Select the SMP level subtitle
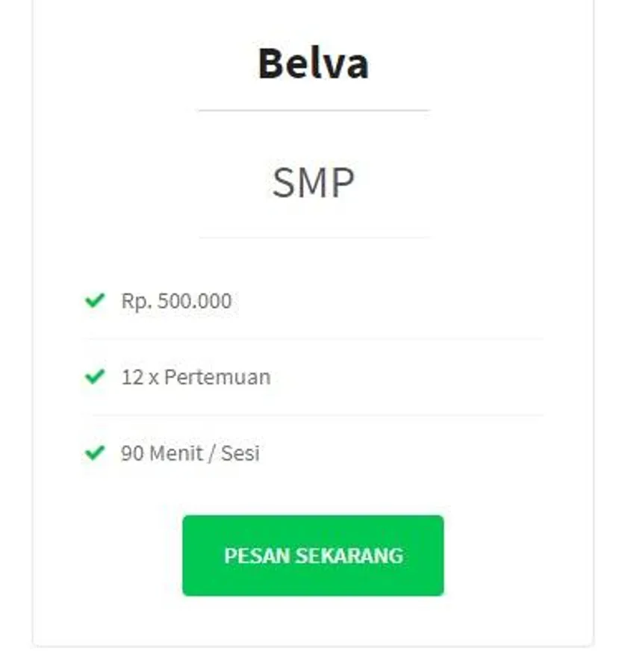The image size is (622, 672). pos(313,183)
